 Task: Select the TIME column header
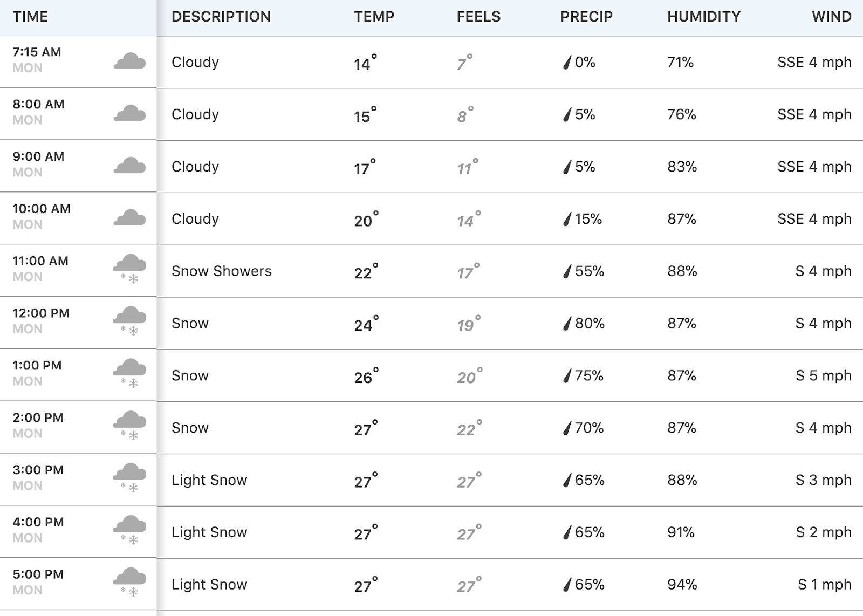click(30, 17)
